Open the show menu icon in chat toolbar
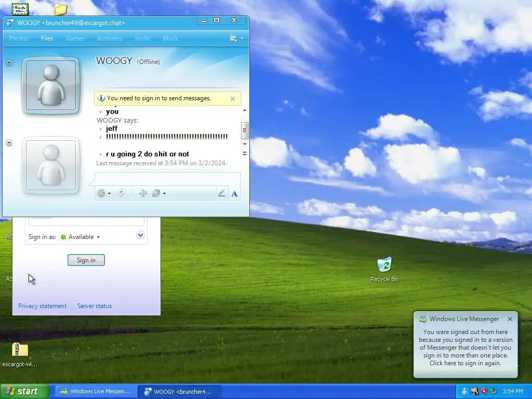The width and height of the screenshot is (532, 399). [x=233, y=38]
